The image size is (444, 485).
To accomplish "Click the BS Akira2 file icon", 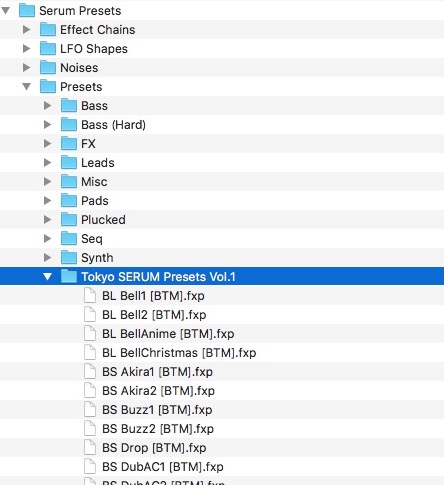I will click(x=90, y=391).
